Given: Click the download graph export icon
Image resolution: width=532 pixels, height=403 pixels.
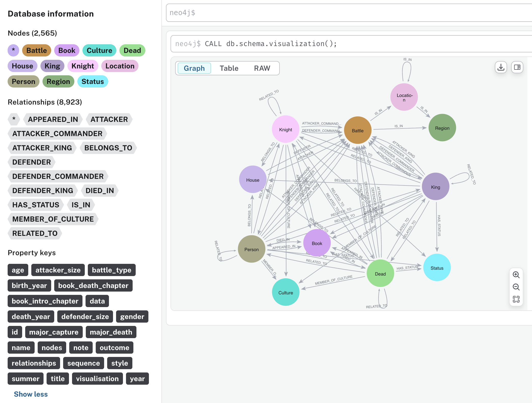Looking at the screenshot, I should click(501, 67).
